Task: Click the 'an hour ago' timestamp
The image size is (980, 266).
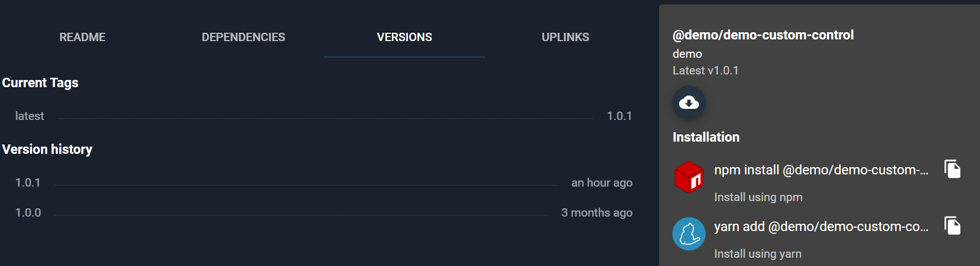Action: [601, 183]
